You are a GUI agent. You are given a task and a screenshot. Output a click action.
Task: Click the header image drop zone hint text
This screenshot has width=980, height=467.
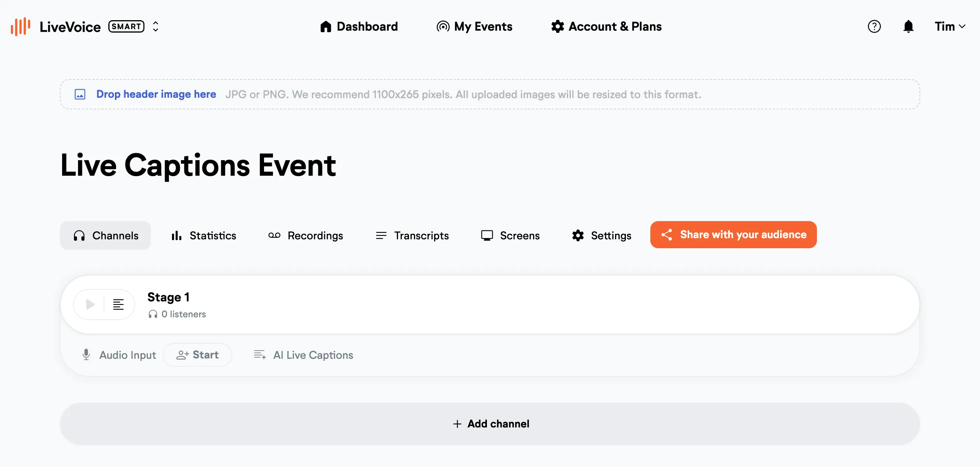point(463,94)
